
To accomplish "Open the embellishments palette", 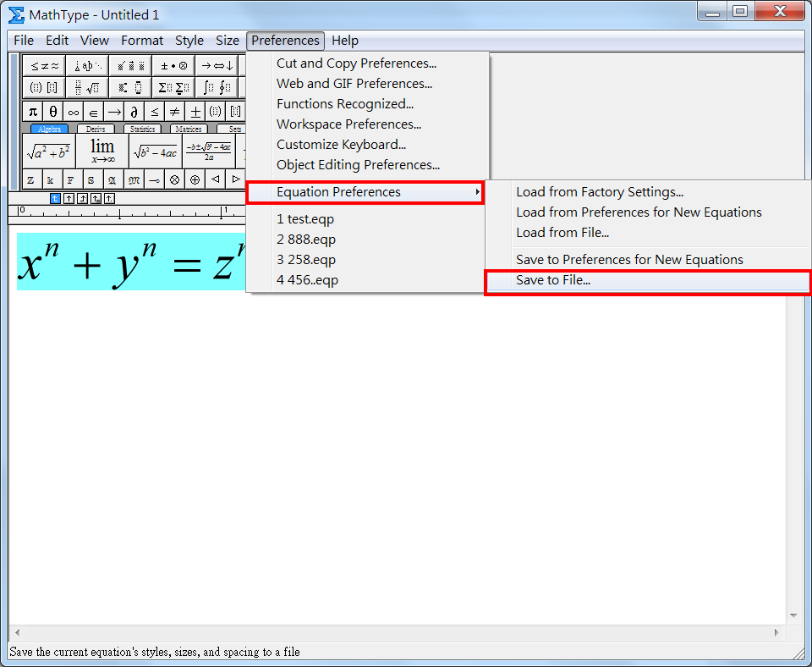I will 130,66.
